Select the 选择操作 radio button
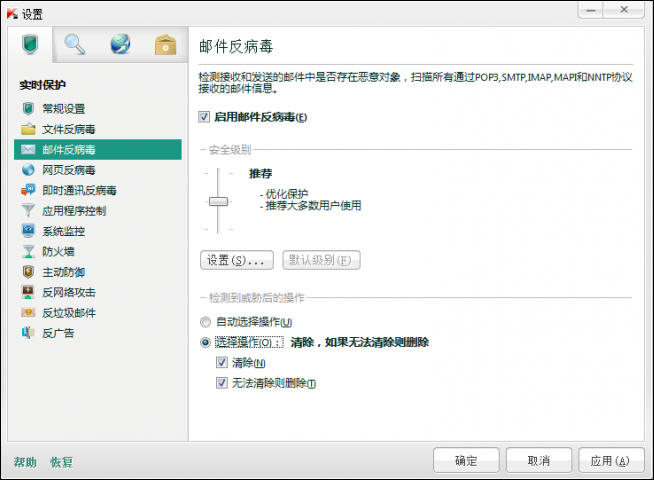654x480 pixels. 205,342
